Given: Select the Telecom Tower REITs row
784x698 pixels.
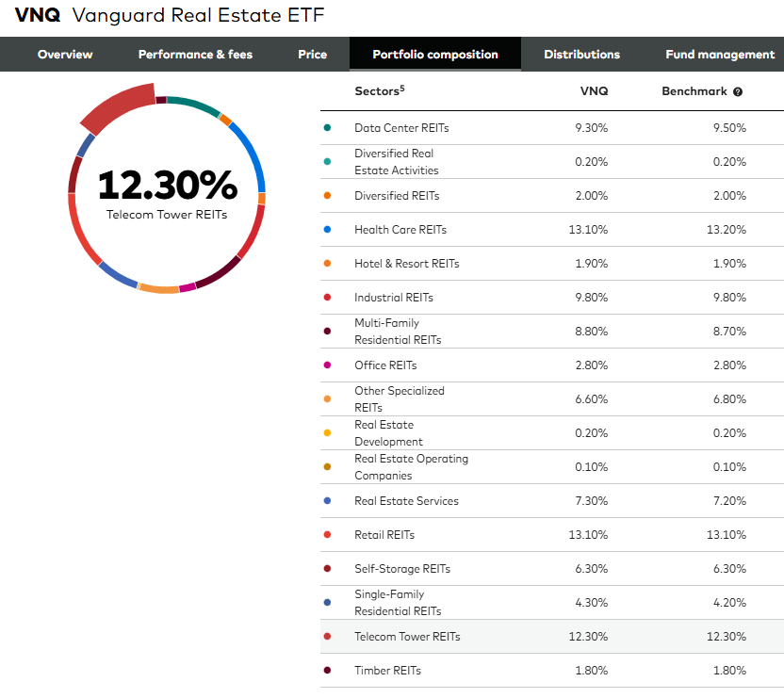Looking at the screenshot, I should [552, 637].
